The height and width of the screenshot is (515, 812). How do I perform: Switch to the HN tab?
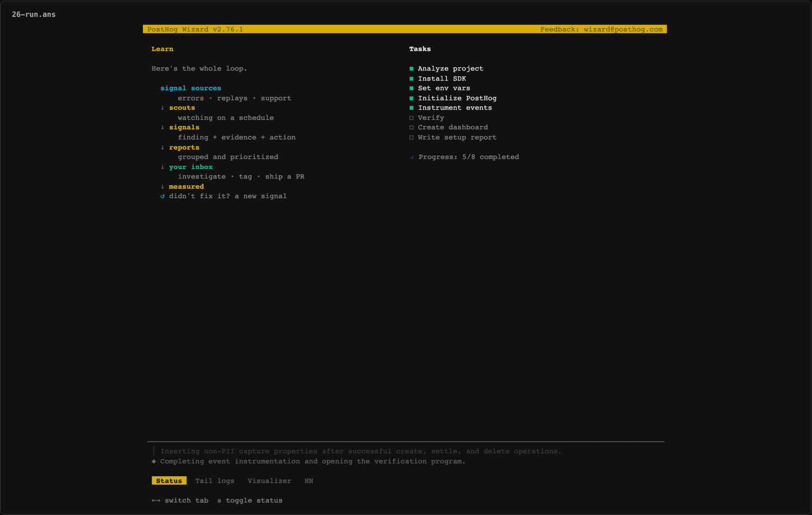[309, 481]
